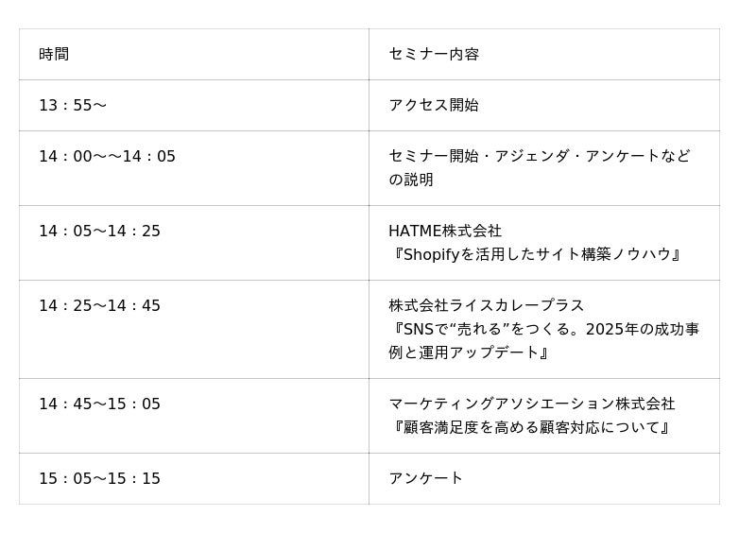Click the の説明 text line
Screen dimensions: 756x533
click(411, 180)
